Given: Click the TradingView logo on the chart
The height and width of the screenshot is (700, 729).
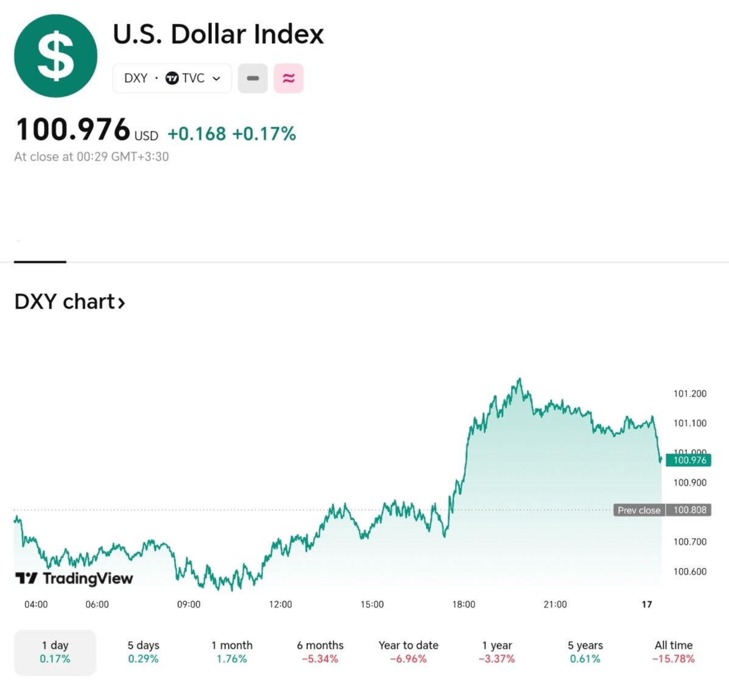Looking at the screenshot, I should point(74,578).
